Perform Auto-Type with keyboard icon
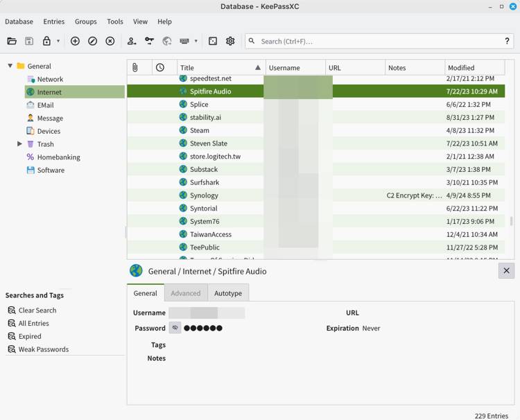 pyautogui.click(x=184, y=41)
